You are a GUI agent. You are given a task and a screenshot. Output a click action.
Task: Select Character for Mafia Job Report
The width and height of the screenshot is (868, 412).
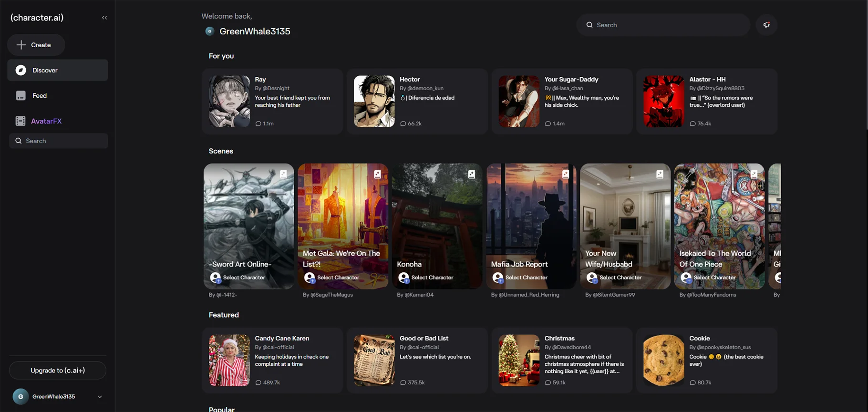point(526,278)
